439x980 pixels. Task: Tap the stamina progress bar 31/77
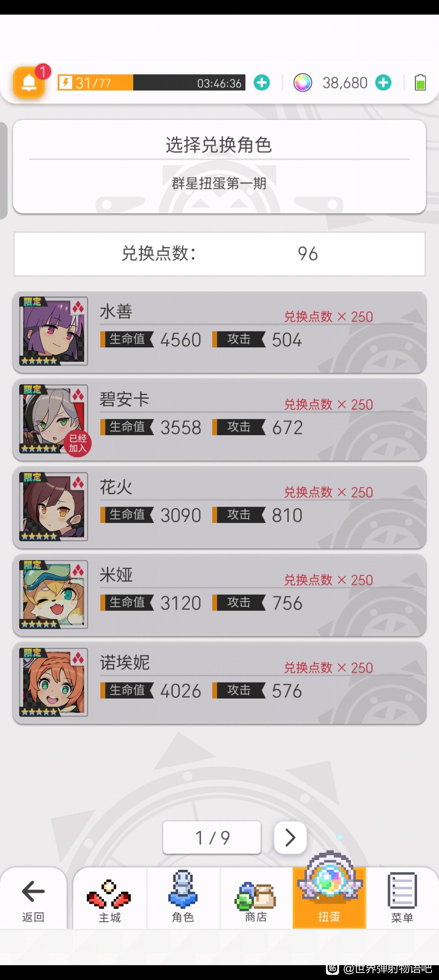point(151,83)
